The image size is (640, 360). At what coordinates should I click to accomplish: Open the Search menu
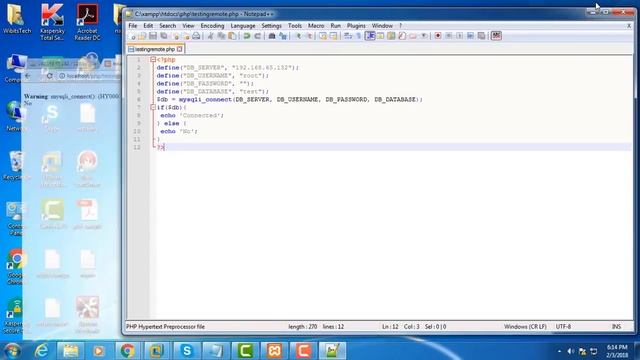coord(167,25)
